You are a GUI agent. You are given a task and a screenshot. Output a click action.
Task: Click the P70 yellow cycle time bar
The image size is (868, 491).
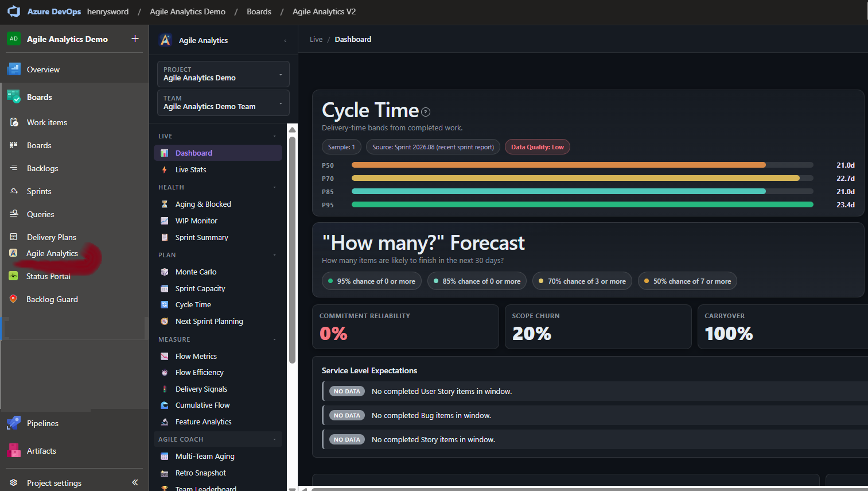pyautogui.click(x=575, y=178)
